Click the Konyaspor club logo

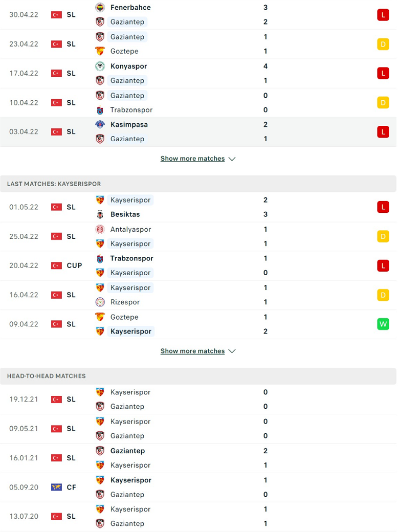(x=100, y=66)
